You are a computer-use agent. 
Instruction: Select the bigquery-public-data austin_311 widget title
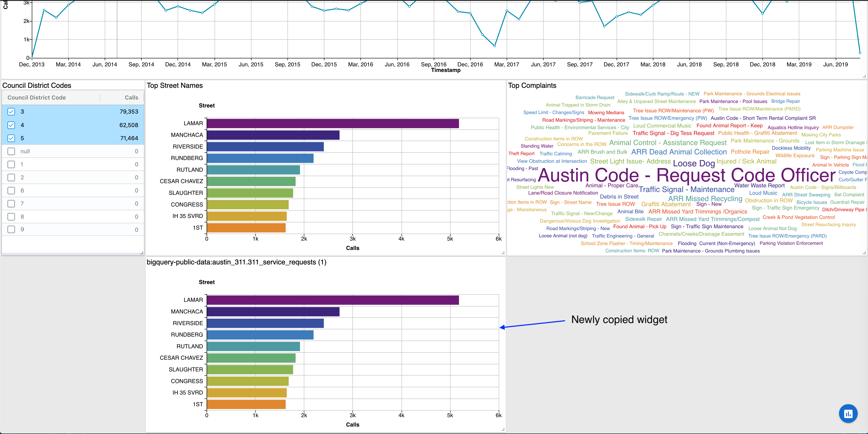(236, 262)
